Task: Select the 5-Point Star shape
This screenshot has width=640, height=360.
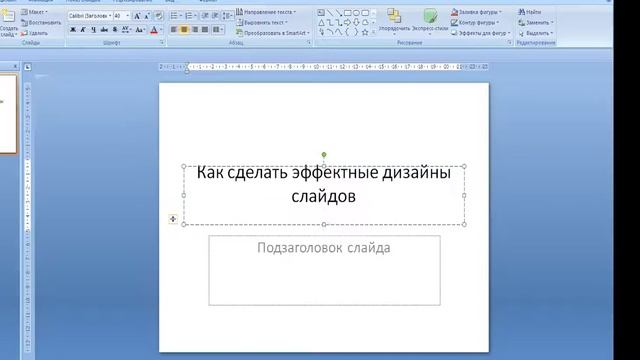Action: 365,32
